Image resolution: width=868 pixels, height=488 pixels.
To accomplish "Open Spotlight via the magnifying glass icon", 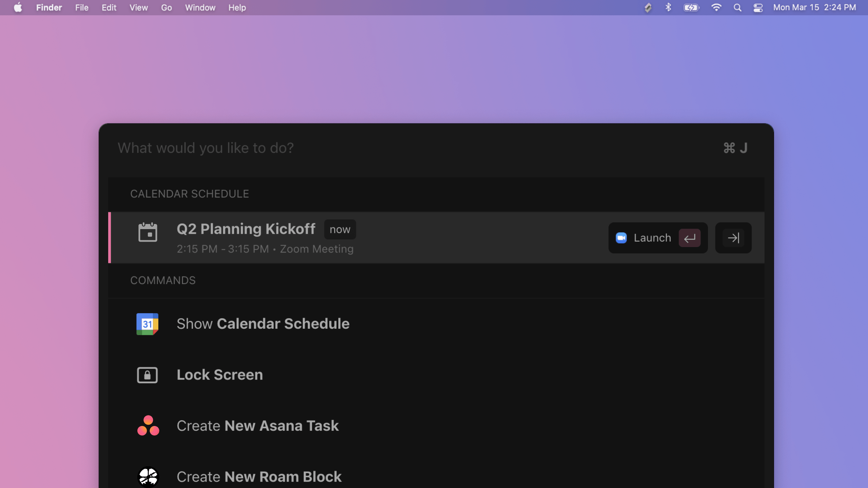I will tap(737, 7).
